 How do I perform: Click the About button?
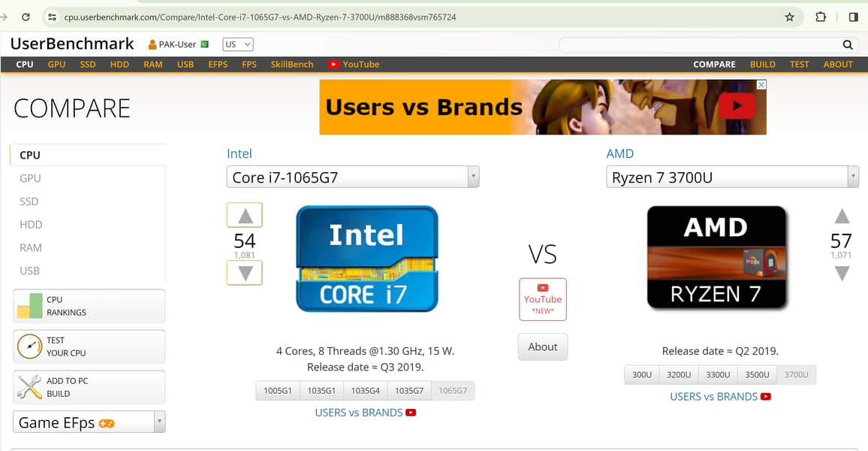point(542,347)
